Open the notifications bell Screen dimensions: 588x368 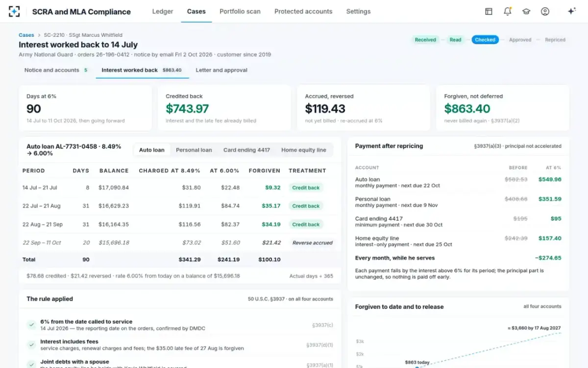click(508, 11)
